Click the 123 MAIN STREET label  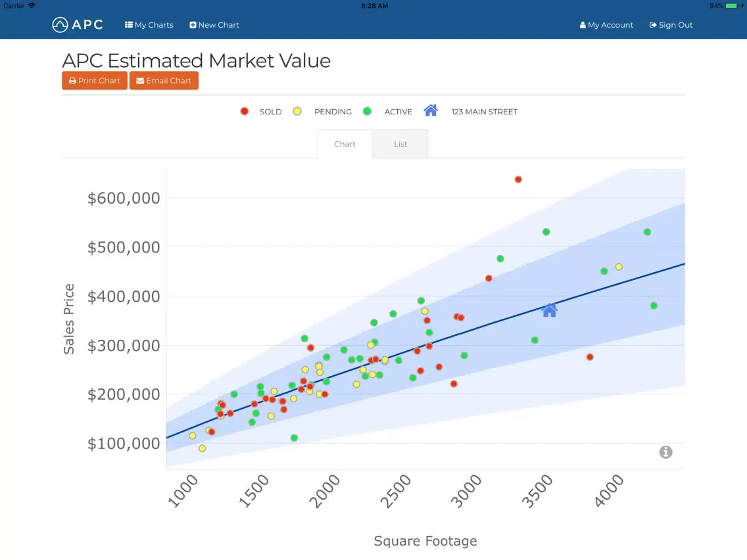(485, 111)
